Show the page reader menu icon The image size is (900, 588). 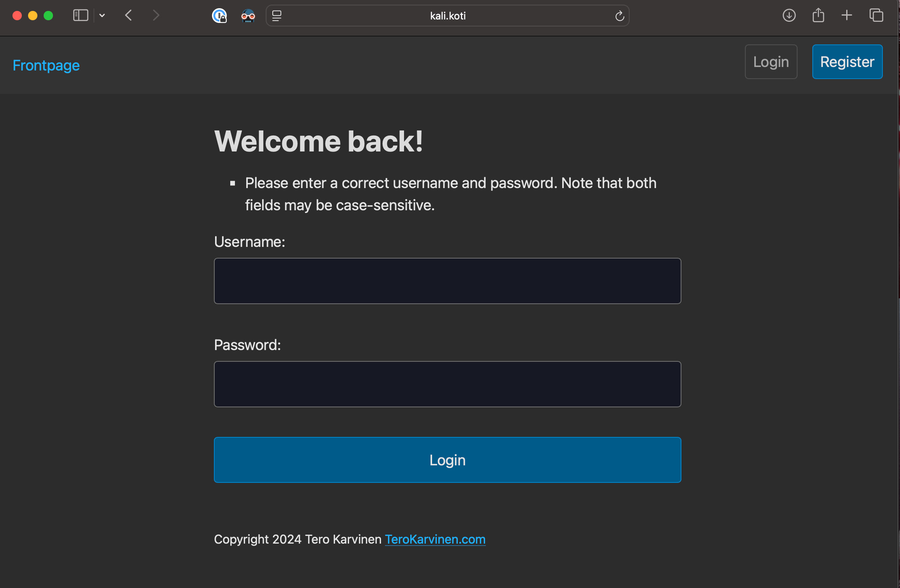(x=277, y=16)
